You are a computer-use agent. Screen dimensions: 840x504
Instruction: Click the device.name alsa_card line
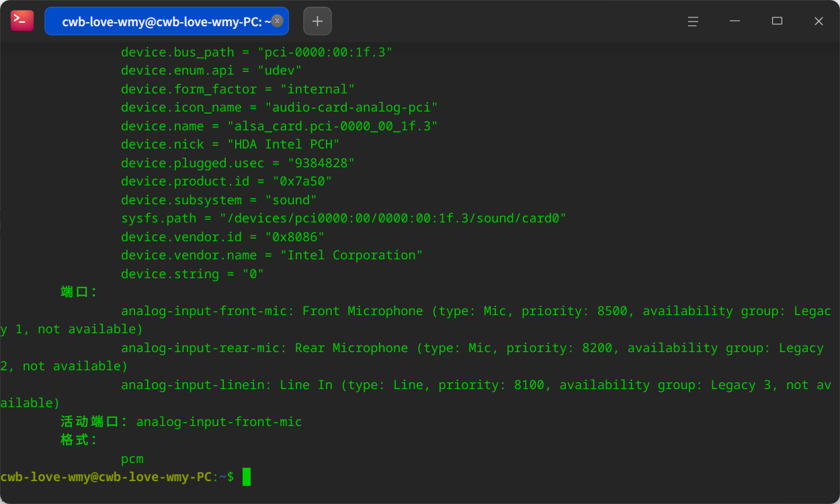pyautogui.click(x=280, y=126)
